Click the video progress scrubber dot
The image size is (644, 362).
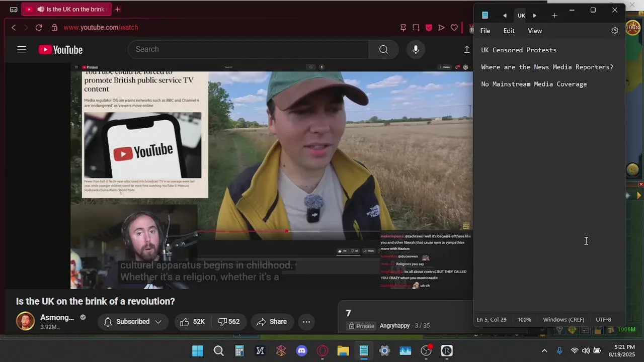click(286, 231)
